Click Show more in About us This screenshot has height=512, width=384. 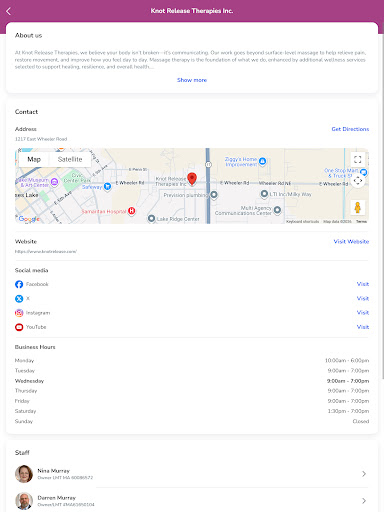point(192,80)
